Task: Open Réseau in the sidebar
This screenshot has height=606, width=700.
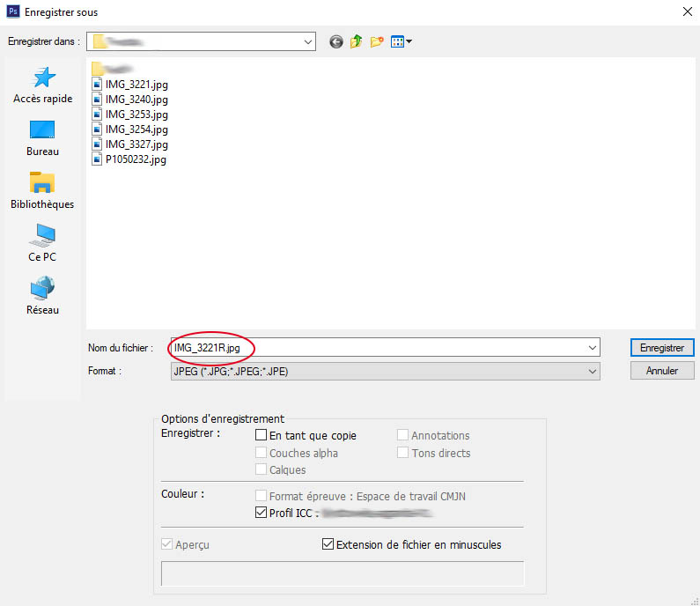Action: click(42, 296)
